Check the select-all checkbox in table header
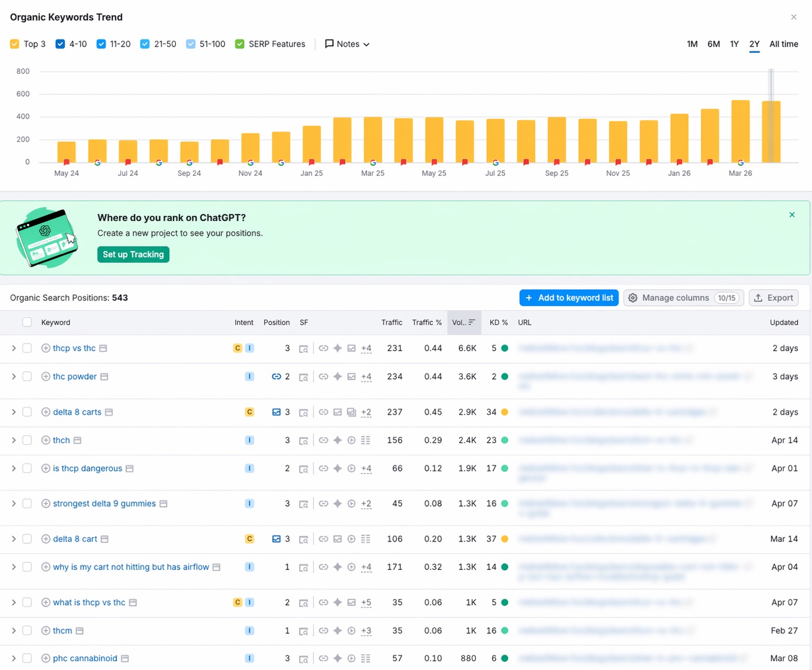The height and width of the screenshot is (670, 812). click(x=27, y=322)
